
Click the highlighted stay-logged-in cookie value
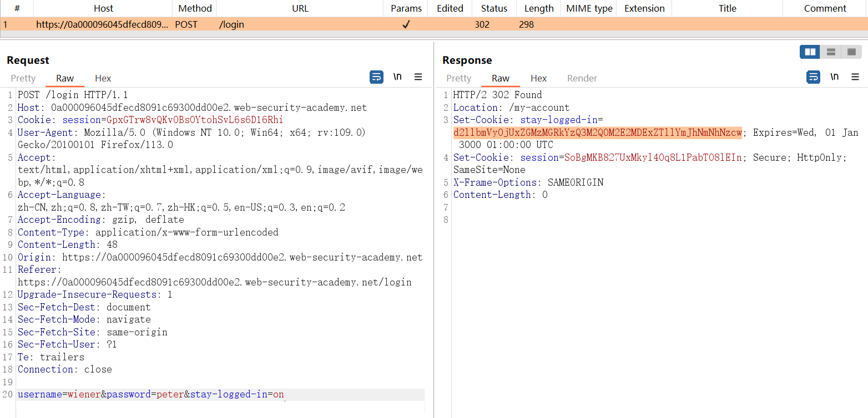[597, 132]
